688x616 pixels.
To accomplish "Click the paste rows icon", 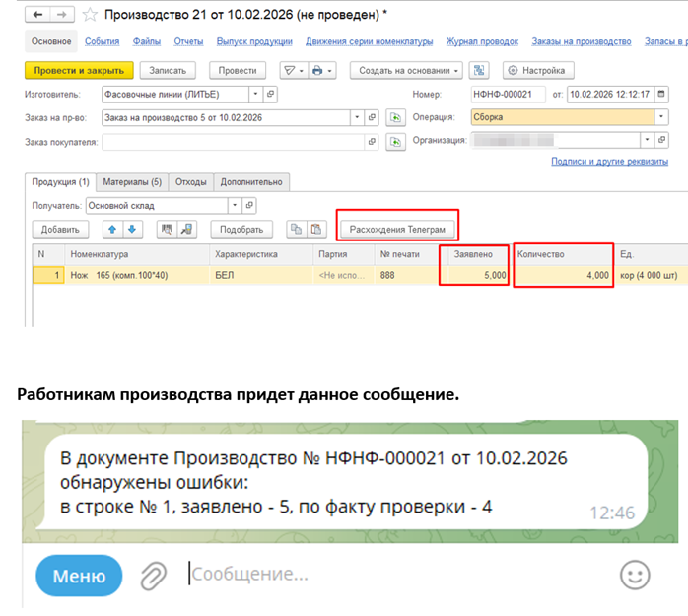I will point(316,229).
